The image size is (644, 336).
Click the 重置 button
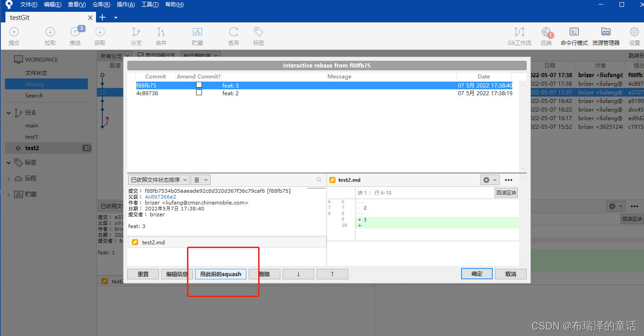pos(143,274)
